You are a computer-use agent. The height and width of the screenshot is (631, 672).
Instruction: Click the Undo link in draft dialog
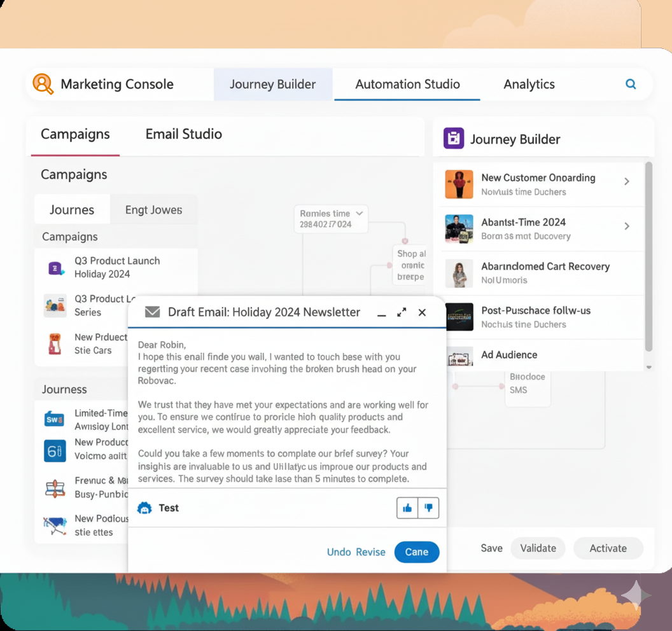click(x=339, y=552)
